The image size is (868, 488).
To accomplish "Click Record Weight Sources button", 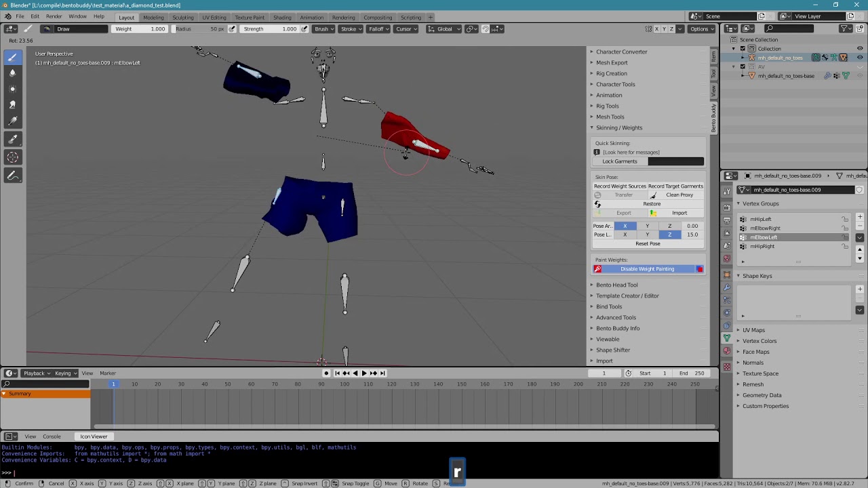I will tap(620, 186).
